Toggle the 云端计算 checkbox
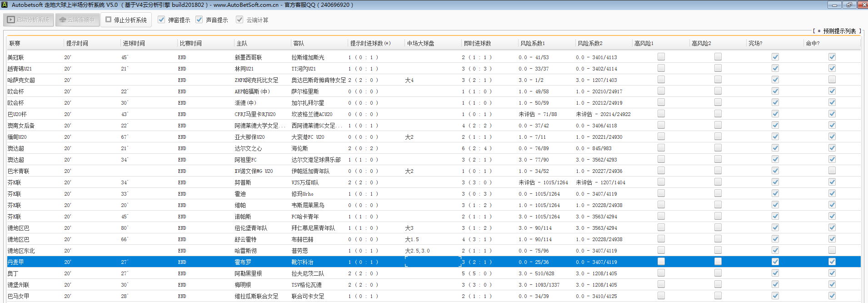The height and width of the screenshot is (303, 868). pos(239,20)
